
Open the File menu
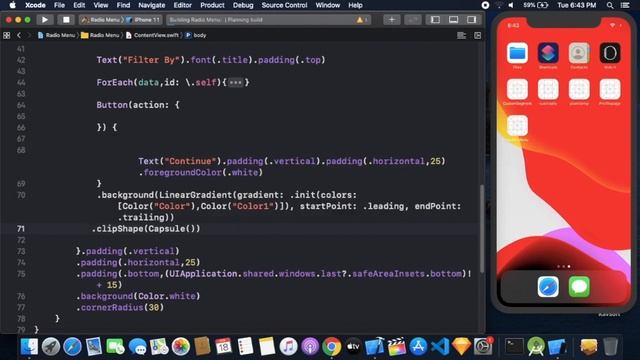(59, 5)
